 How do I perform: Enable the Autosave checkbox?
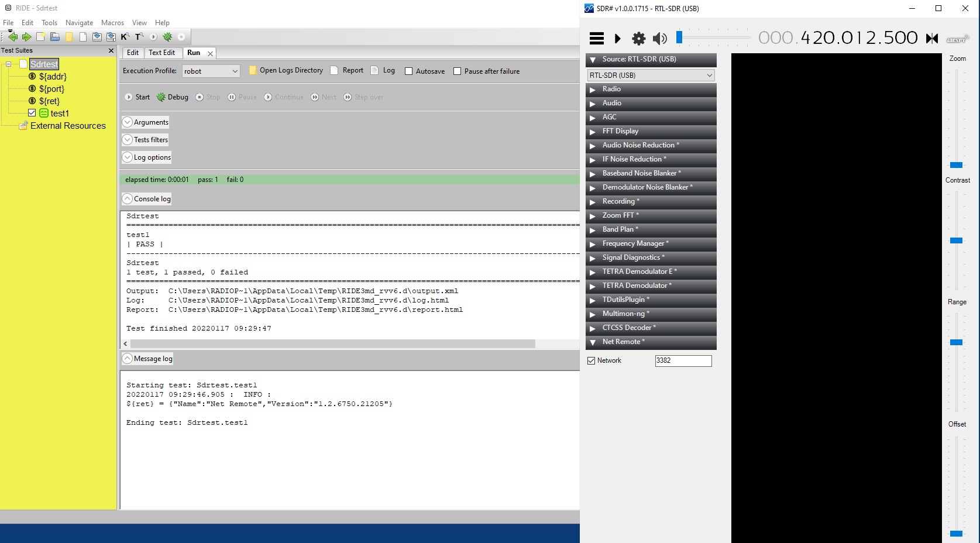409,71
